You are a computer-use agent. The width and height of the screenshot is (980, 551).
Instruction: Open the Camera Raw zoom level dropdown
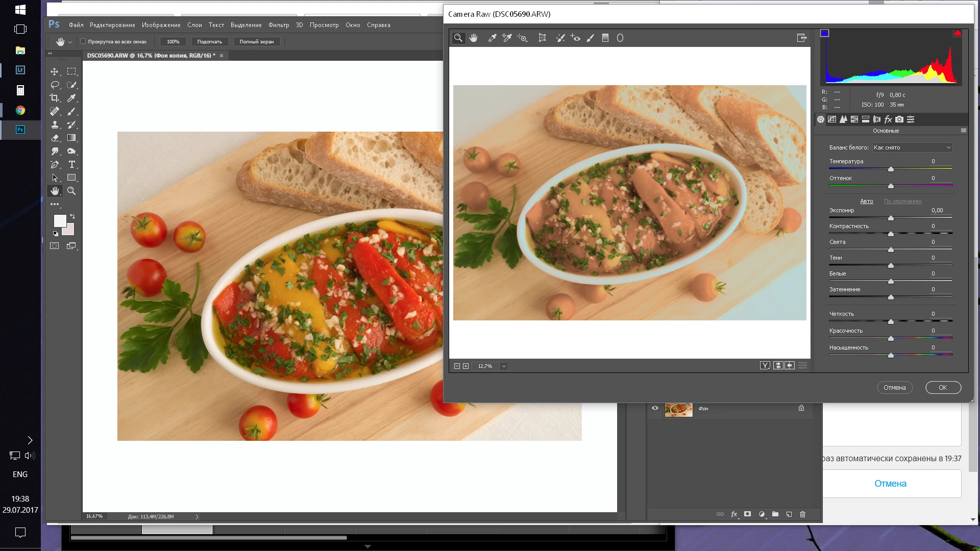pyautogui.click(x=503, y=366)
